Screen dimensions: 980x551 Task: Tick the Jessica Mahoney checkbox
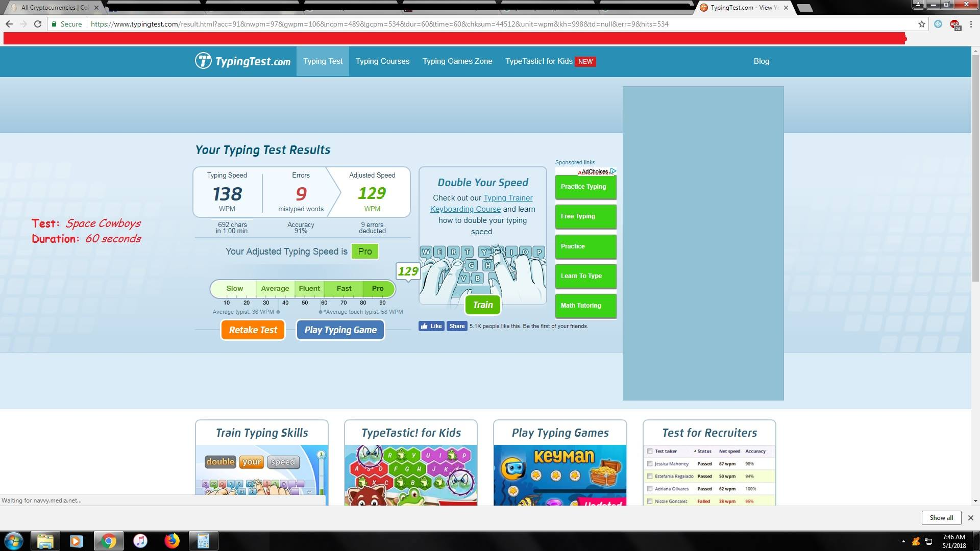coord(650,464)
